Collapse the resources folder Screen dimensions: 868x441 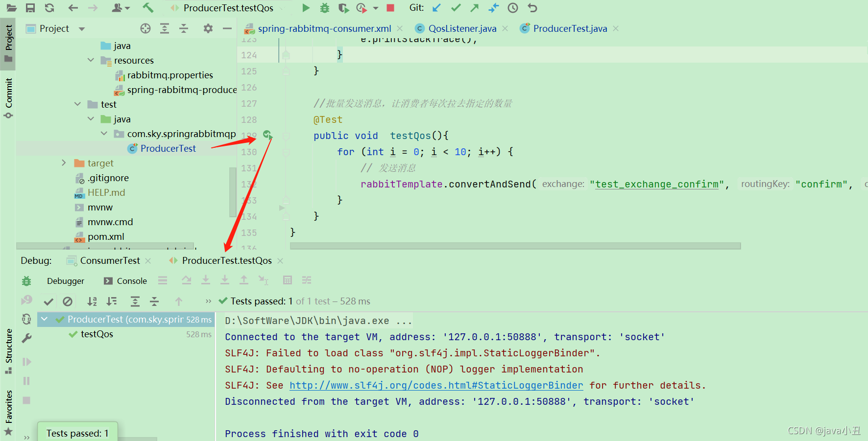(91, 60)
